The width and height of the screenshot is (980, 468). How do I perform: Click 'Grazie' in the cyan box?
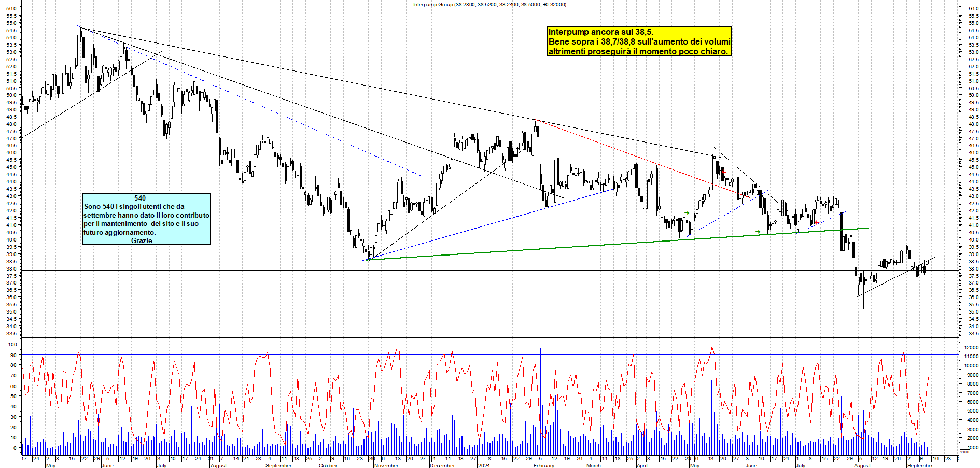coord(142,240)
